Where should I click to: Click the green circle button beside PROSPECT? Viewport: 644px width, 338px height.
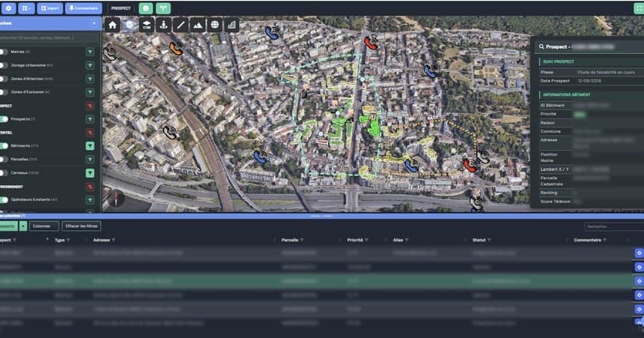(x=145, y=8)
